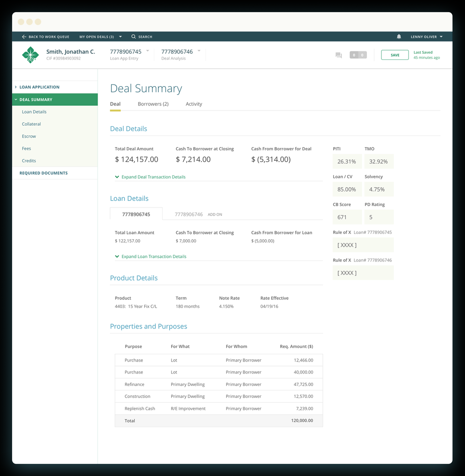Click Total Deal Amount $ 124,157.00
This screenshot has width=465, height=476.
point(136,159)
